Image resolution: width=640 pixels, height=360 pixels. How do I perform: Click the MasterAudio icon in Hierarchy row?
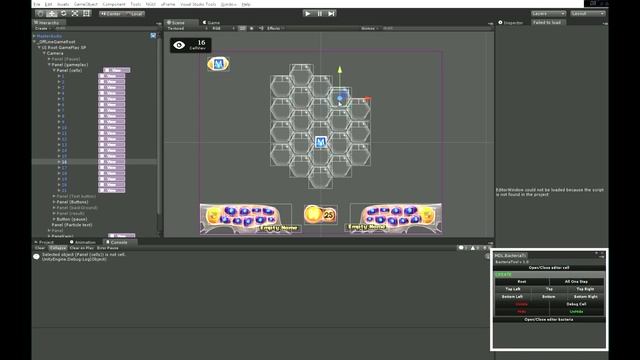153,36
